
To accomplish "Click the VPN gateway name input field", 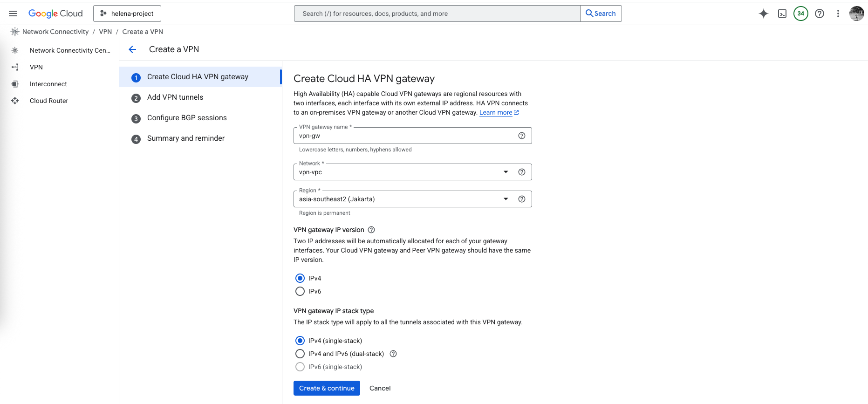I will coord(405,136).
